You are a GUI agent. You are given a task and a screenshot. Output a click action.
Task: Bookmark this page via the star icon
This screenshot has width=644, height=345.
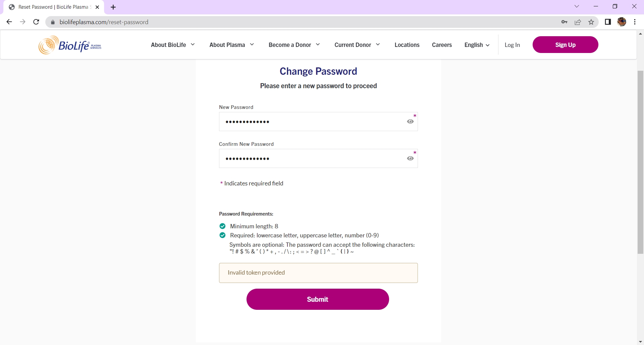(591, 22)
